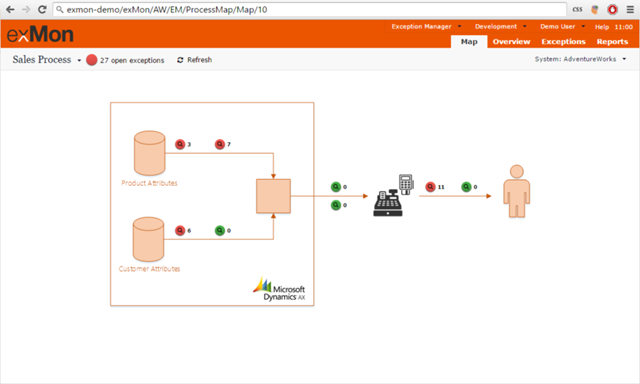640x384 pixels.
Task: Click the Product Attributes label
Action: 149,183
